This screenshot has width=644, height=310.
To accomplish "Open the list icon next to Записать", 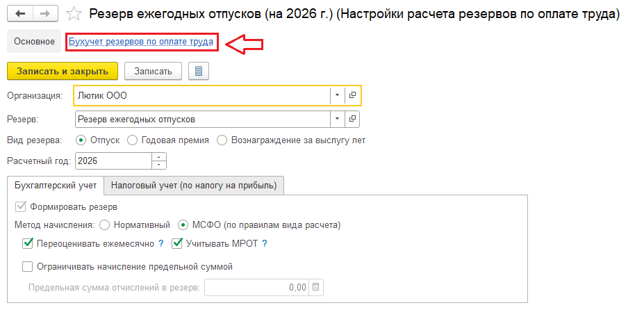I will 199,71.
